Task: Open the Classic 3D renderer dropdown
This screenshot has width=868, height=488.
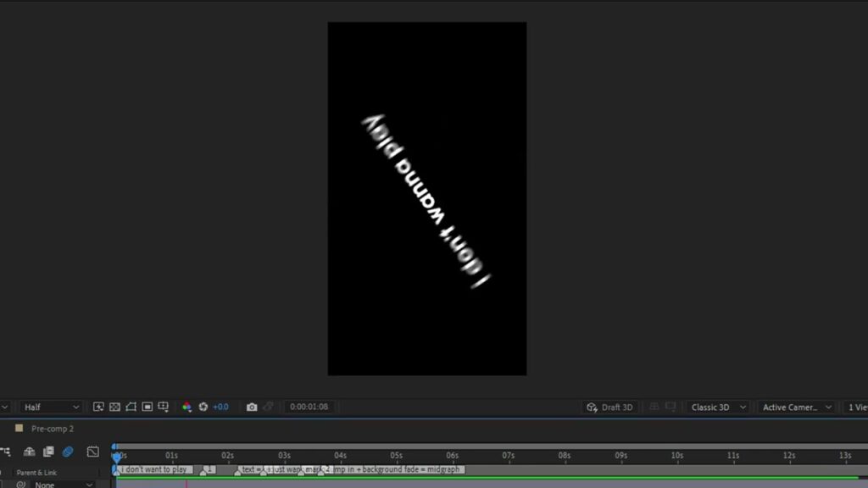Action: click(x=716, y=407)
